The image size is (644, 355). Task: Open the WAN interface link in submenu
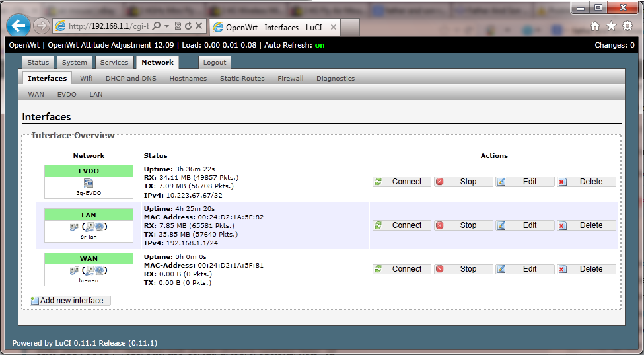[36, 94]
